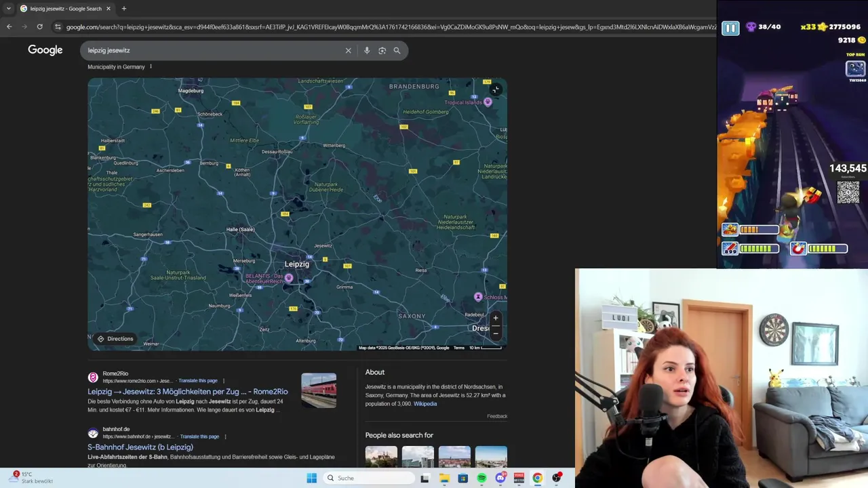Select the BELANTIS park map pin

[289, 278]
